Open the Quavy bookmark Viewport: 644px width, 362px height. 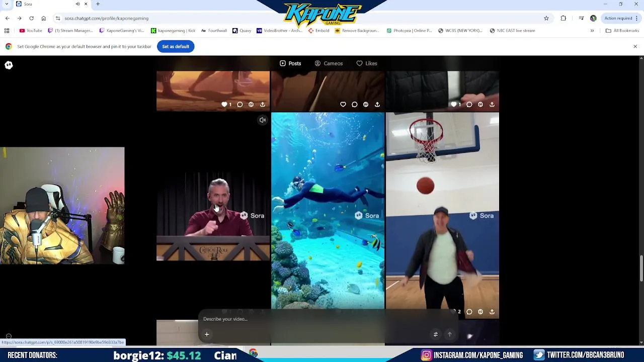pyautogui.click(x=242, y=31)
